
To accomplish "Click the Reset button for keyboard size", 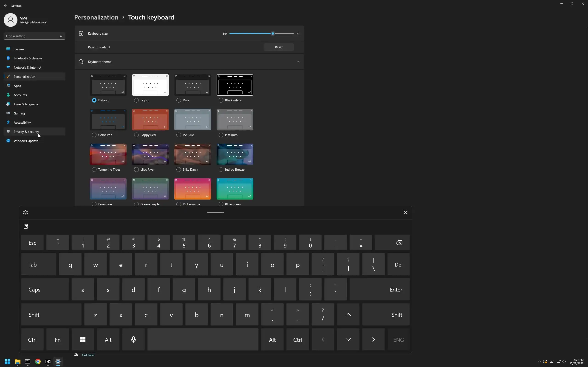I will click(x=278, y=47).
